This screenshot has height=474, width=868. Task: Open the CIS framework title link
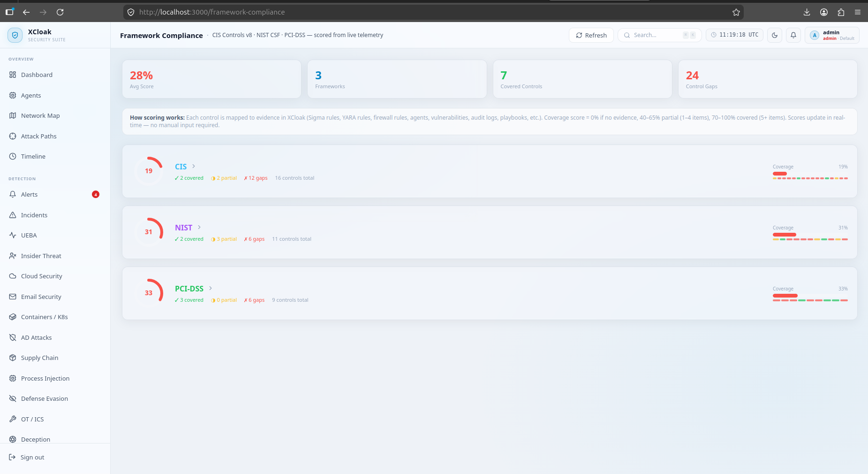point(181,167)
